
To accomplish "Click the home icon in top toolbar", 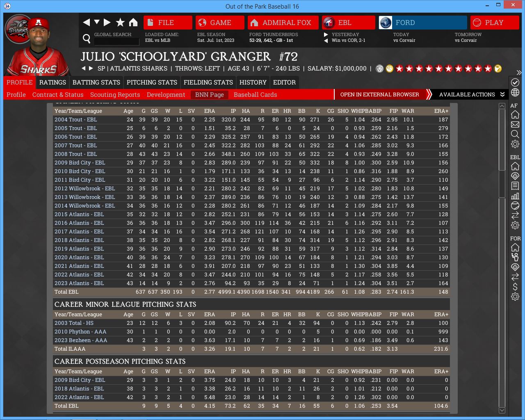I will tap(133, 23).
